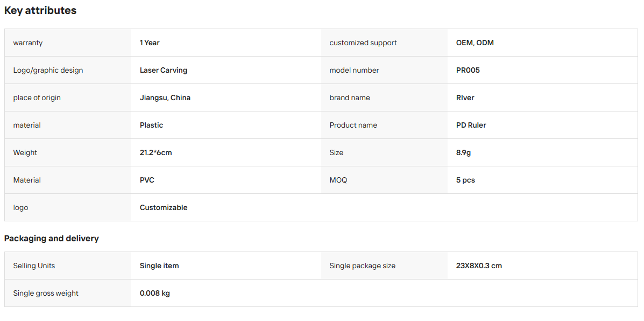The height and width of the screenshot is (321, 644).
Task: Click the 'place of origin' label
Action: pos(37,98)
